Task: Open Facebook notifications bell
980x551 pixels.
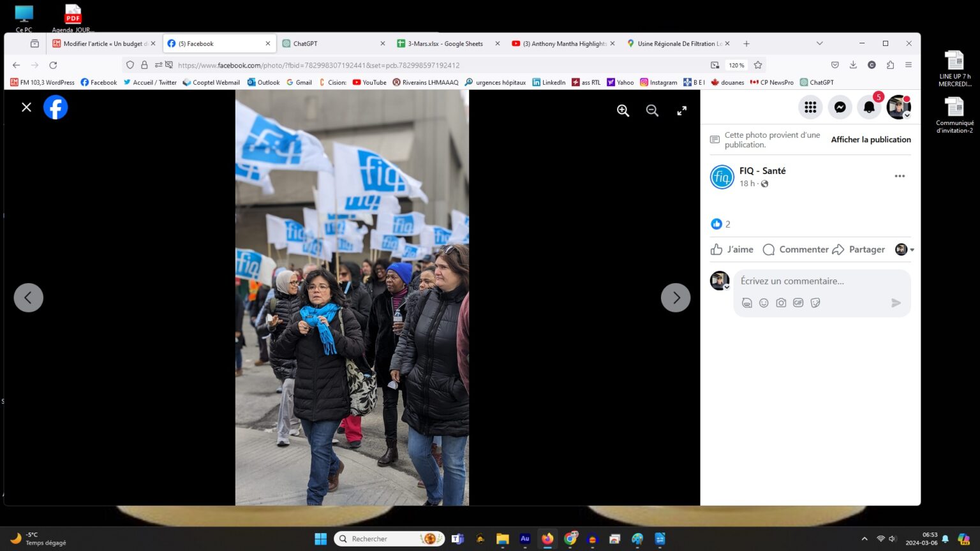Action: click(x=869, y=107)
